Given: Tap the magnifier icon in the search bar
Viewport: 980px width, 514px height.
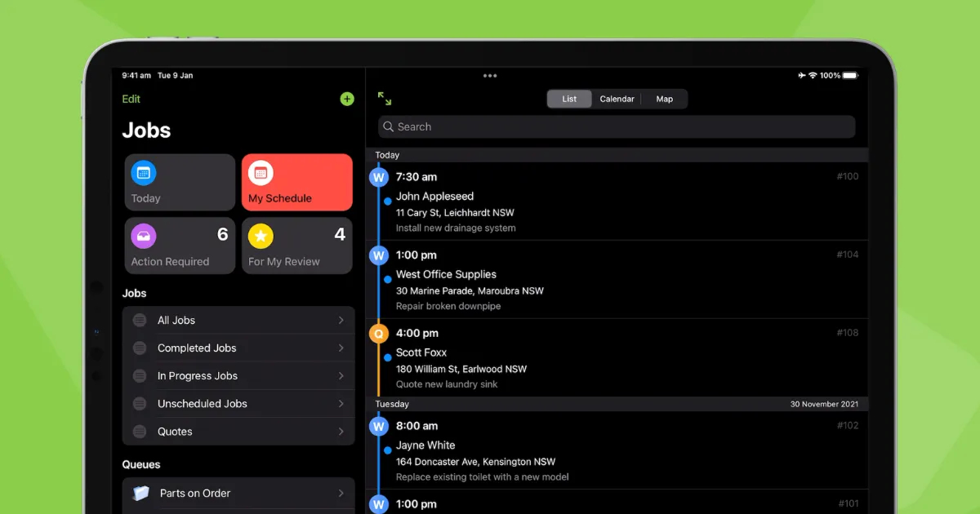Looking at the screenshot, I should [x=388, y=126].
